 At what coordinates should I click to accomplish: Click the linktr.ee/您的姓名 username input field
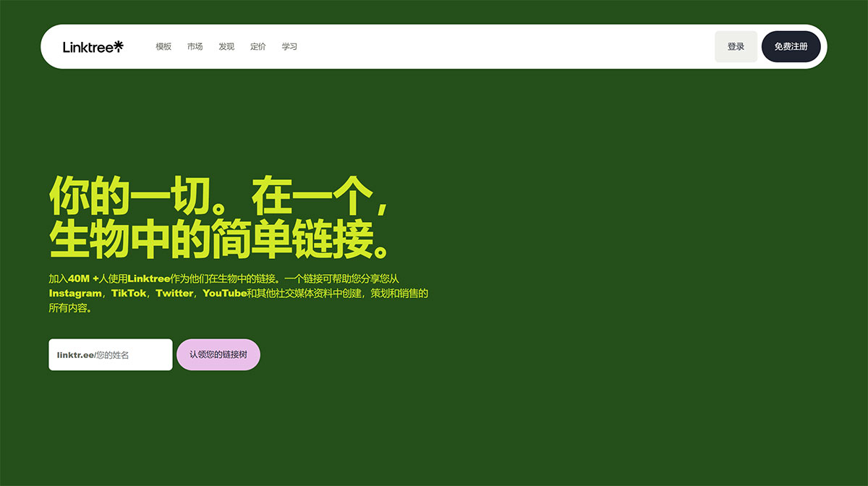point(110,354)
